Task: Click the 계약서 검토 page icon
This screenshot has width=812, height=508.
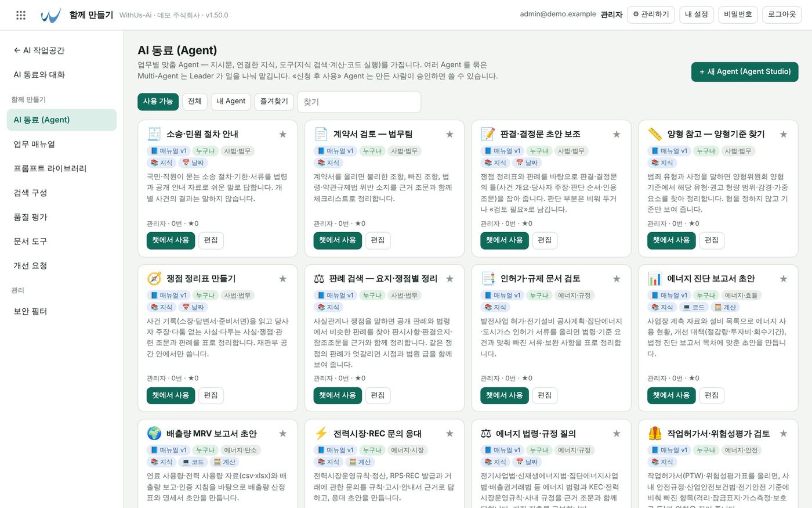Action: (x=321, y=134)
